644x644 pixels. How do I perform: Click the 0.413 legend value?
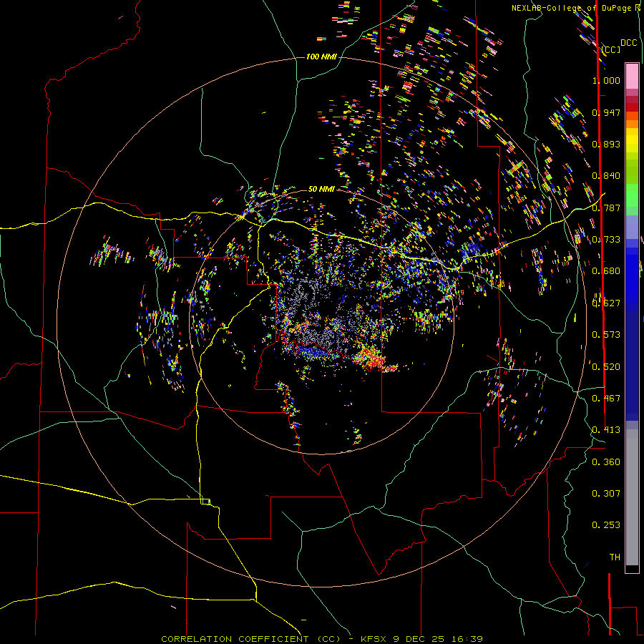[606, 429]
